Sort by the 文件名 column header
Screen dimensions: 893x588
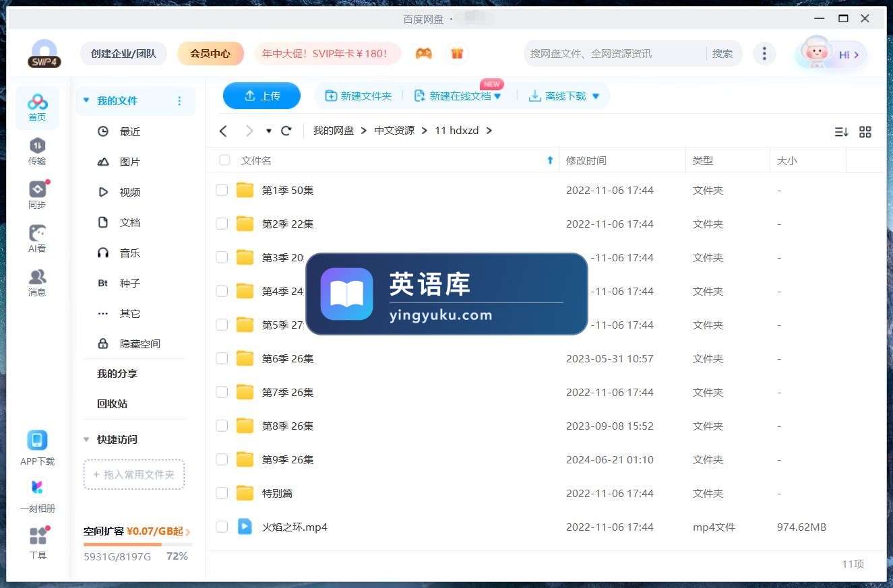tap(256, 160)
